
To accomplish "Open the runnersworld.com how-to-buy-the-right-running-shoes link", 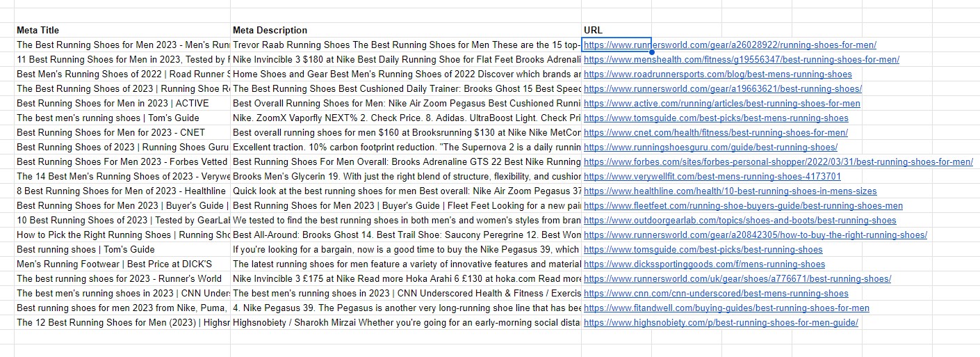I will [x=756, y=235].
